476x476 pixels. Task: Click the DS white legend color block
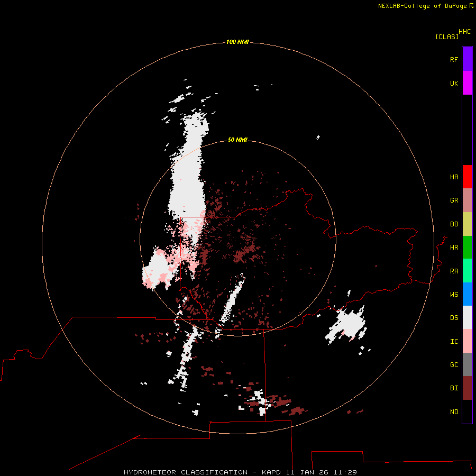pos(467,317)
